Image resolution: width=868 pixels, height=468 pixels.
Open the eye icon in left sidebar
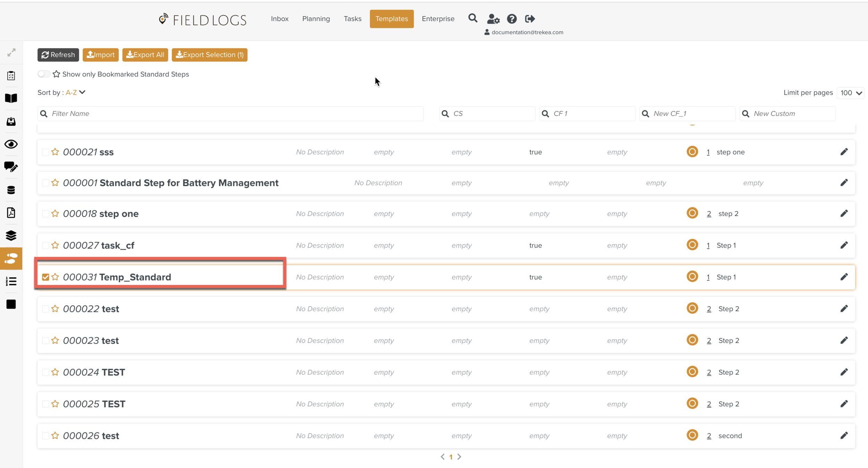[x=11, y=144]
